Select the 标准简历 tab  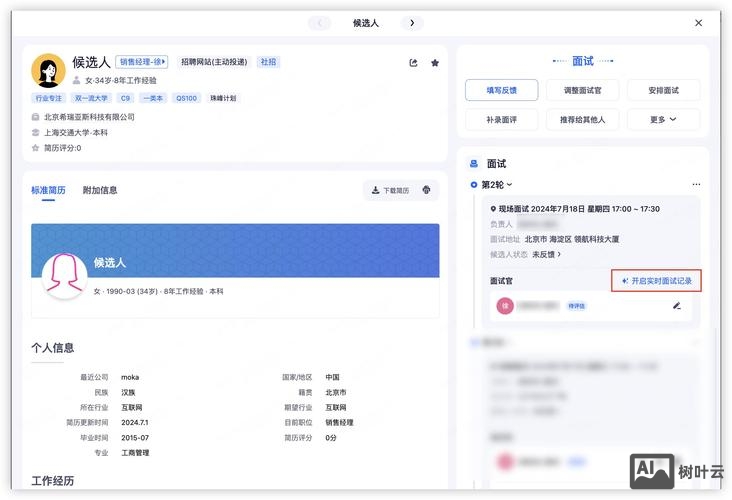coord(48,190)
